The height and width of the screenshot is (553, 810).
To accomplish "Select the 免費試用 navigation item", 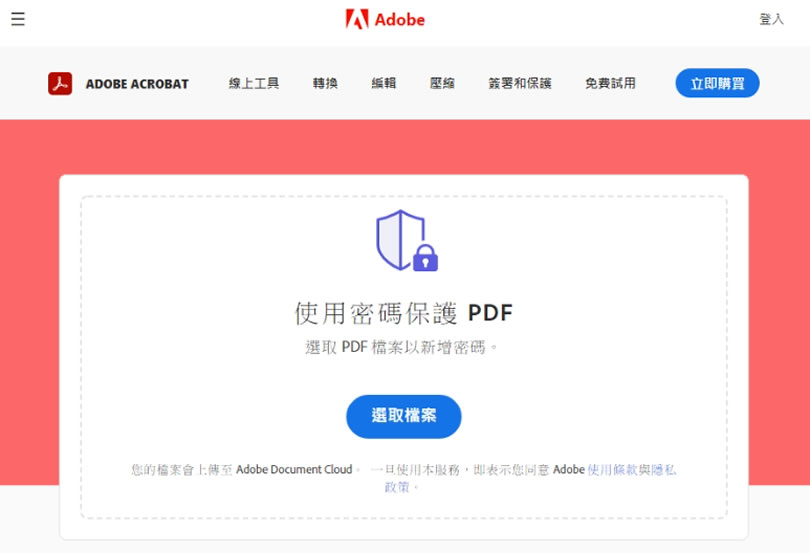I will (610, 84).
